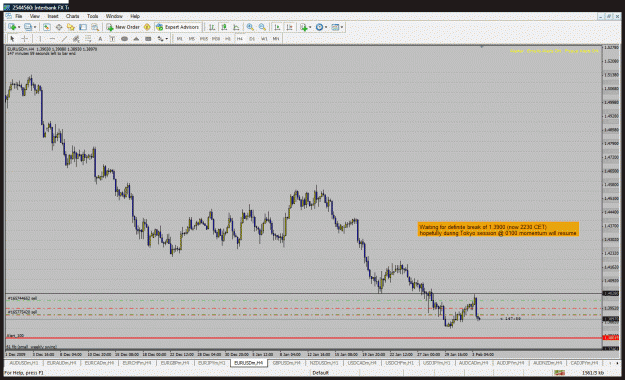The image size is (625, 380).
Task: Switch timeframe to M30
Action: (x=216, y=39)
